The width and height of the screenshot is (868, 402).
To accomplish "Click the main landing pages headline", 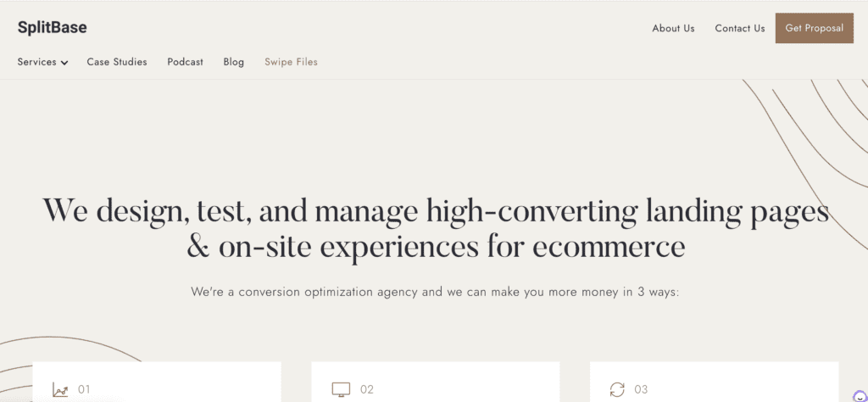I will [x=435, y=229].
